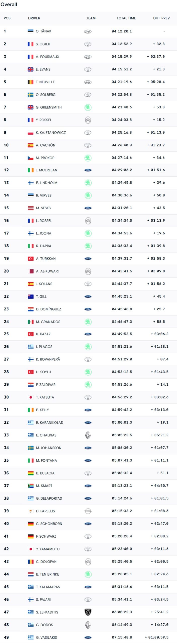Click the Japanese flag beside T. Katsuta
The image size is (177, 644).
[x=31, y=397]
